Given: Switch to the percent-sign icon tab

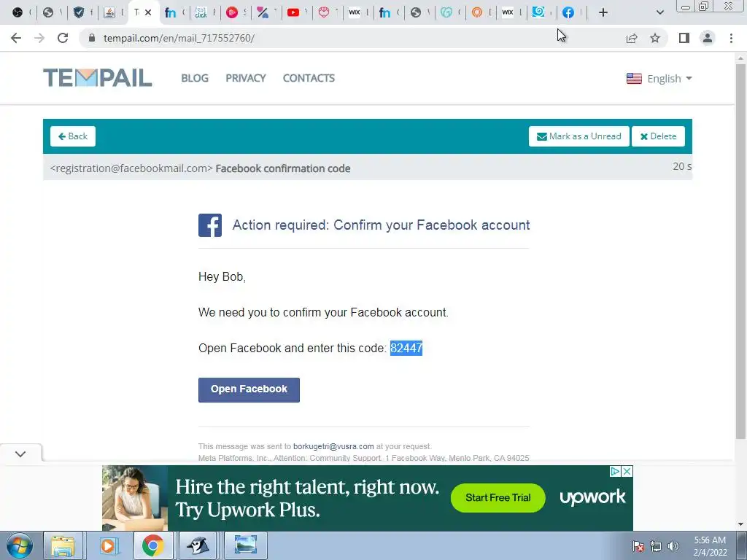Looking at the screenshot, I should tap(263, 12).
